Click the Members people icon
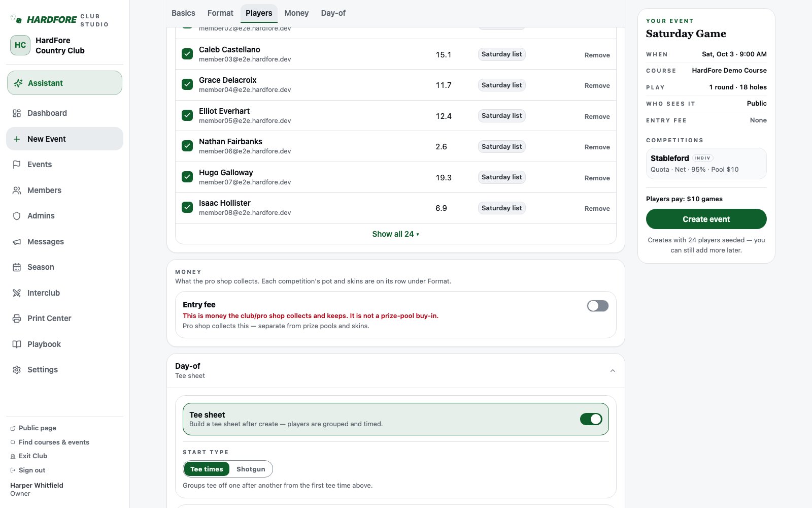Screen dimensions: 812x508 point(17,190)
